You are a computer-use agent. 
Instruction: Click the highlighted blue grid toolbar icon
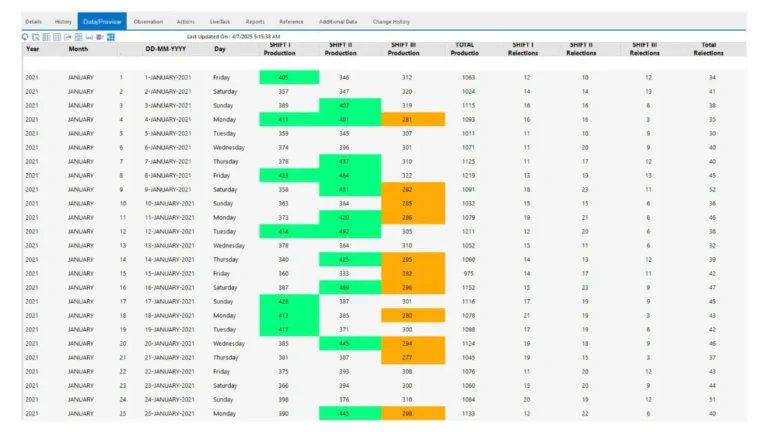(x=111, y=37)
